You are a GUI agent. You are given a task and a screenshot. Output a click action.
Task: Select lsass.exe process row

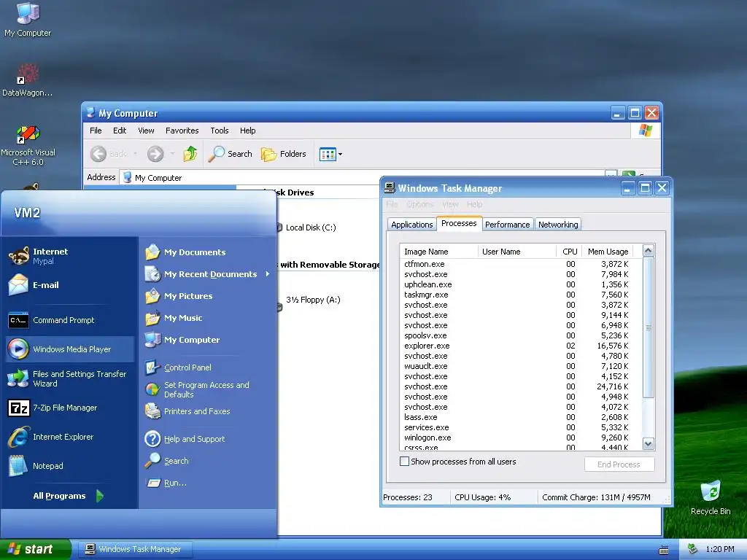click(516, 417)
